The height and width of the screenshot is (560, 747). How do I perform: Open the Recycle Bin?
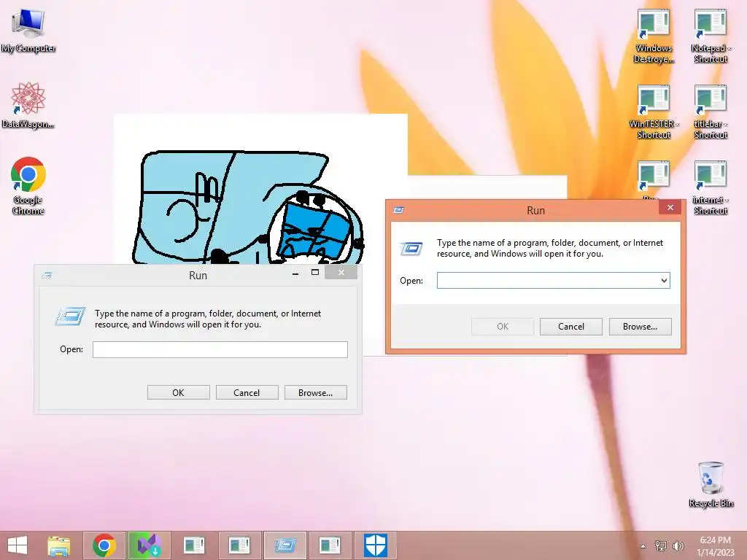pyautogui.click(x=711, y=484)
